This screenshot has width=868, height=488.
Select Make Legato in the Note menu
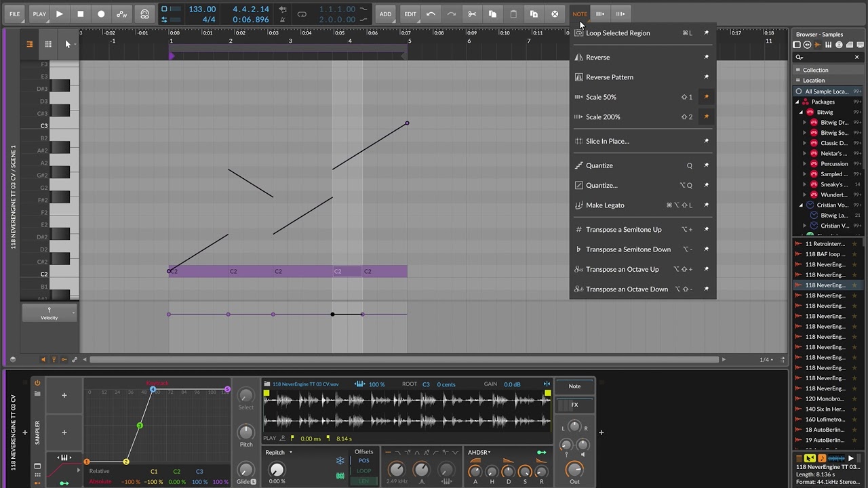click(x=643, y=205)
